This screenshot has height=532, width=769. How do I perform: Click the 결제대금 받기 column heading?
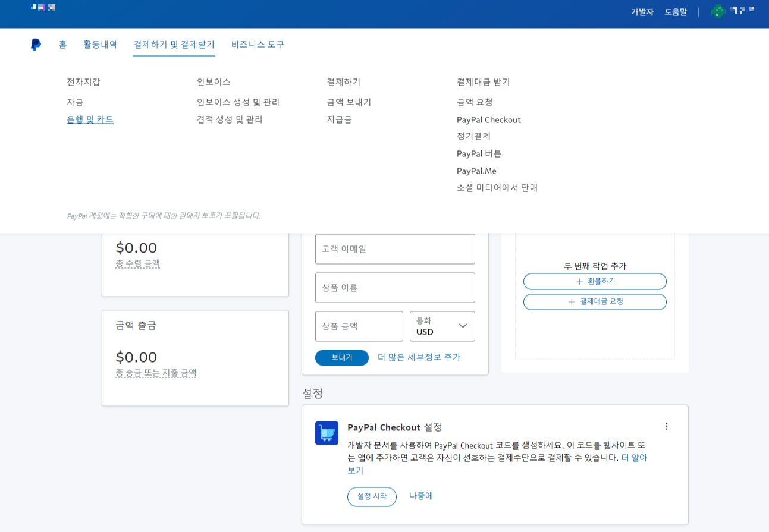pos(484,82)
